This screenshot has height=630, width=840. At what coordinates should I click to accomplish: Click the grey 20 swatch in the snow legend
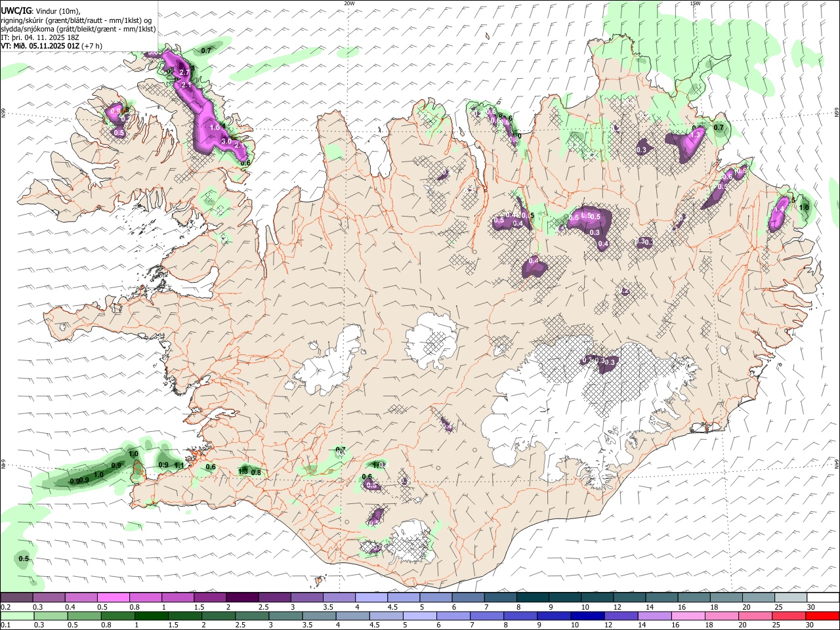coord(759,597)
